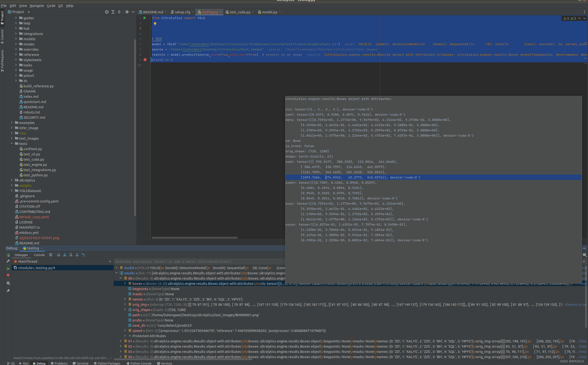Expand the boxes variable node
The width and height of the screenshot is (588, 365).
coord(125,283)
